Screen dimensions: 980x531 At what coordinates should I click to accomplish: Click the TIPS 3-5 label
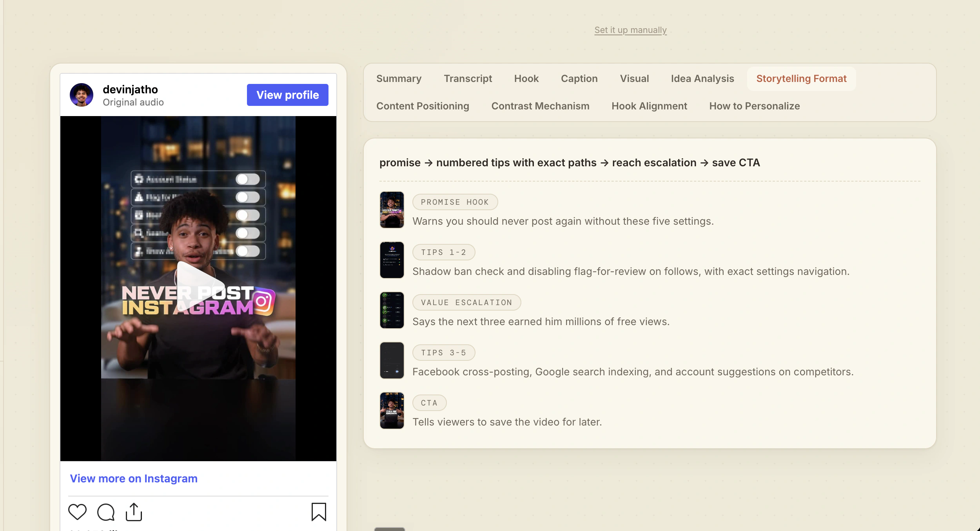(443, 353)
